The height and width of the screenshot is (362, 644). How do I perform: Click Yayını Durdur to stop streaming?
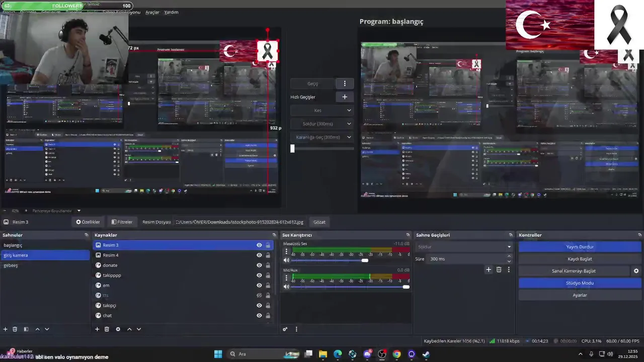580,247
